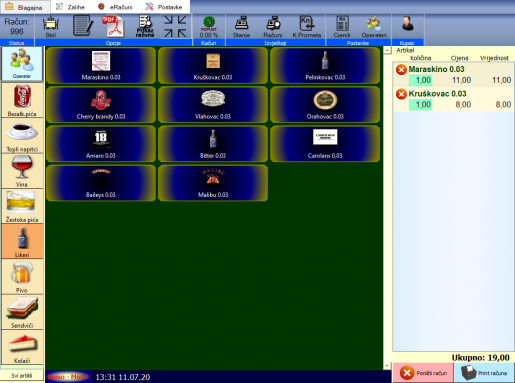
Task: Switch to the Zalihe tab
Action: coord(70,7)
